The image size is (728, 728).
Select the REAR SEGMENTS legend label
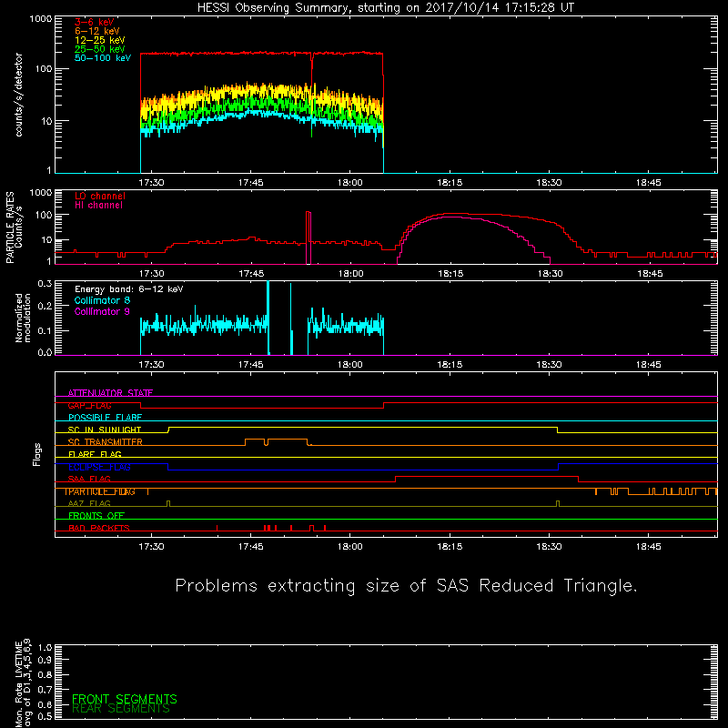(x=121, y=709)
